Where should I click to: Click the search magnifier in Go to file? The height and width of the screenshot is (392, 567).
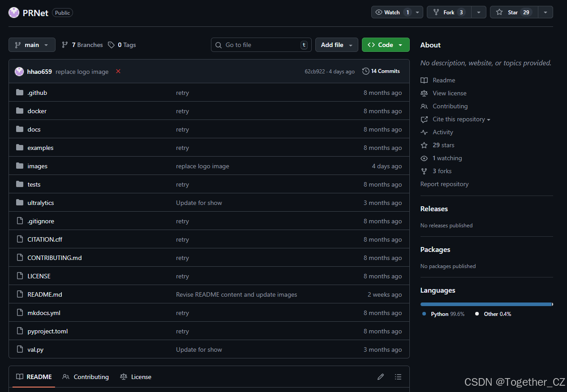[218, 45]
